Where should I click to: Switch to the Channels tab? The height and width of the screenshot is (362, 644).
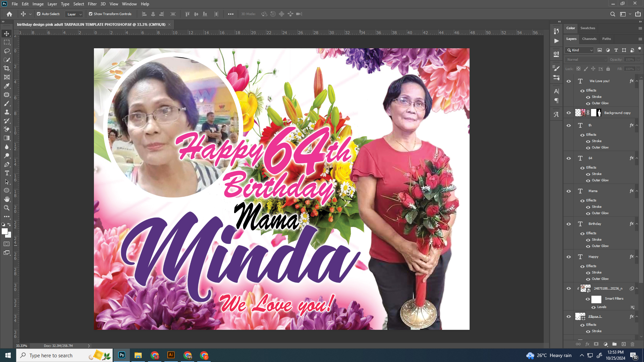pyautogui.click(x=589, y=39)
